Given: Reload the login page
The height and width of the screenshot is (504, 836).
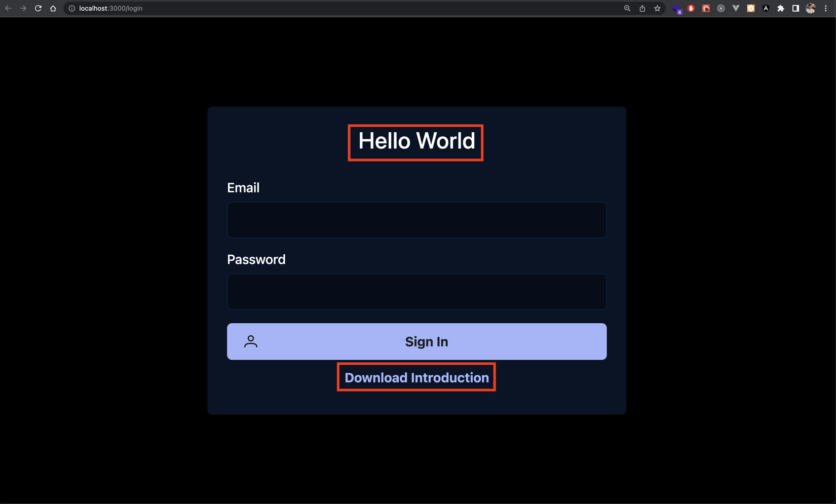Looking at the screenshot, I should pyautogui.click(x=38, y=8).
